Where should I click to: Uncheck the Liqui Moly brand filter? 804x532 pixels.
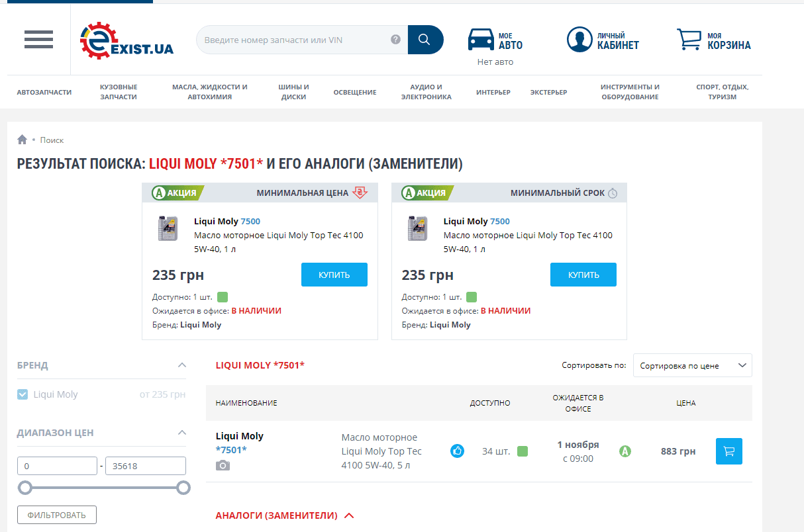pyautogui.click(x=23, y=395)
